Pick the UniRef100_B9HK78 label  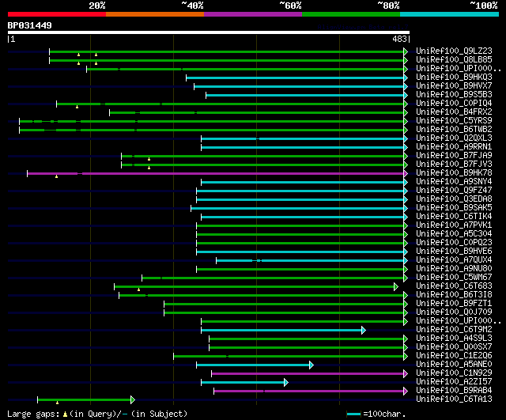(x=454, y=173)
